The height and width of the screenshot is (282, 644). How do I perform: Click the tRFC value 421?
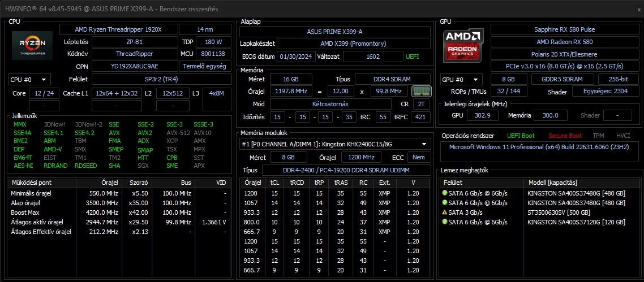420,117
